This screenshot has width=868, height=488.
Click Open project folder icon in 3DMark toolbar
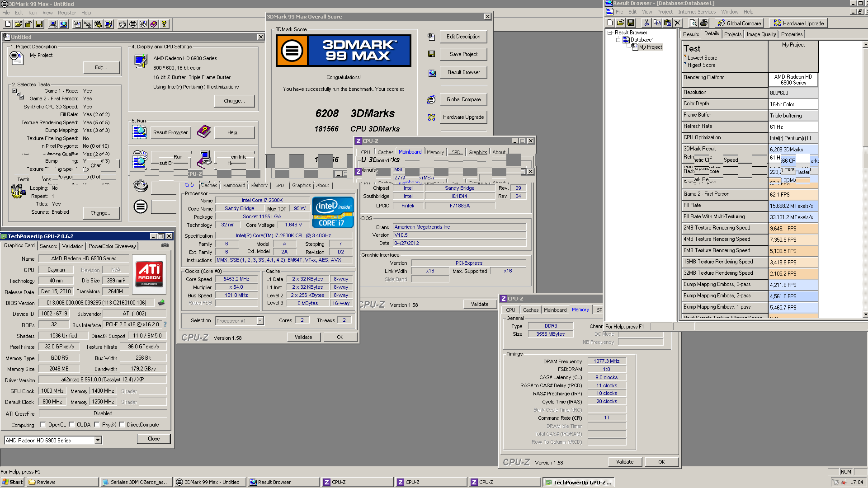pos(18,24)
